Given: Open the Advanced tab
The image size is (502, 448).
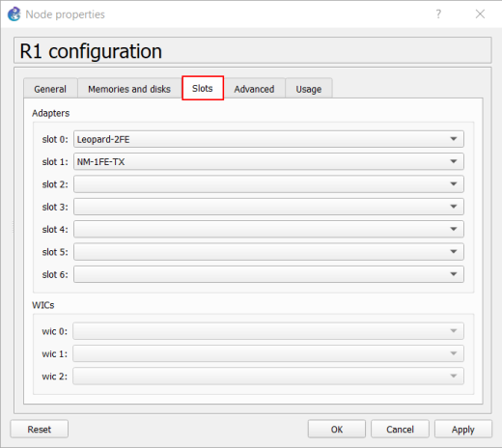Looking at the screenshot, I should [x=254, y=89].
